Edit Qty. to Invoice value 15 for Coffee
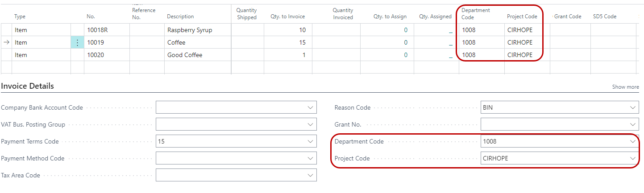The width and height of the screenshot is (644, 193). click(287, 43)
